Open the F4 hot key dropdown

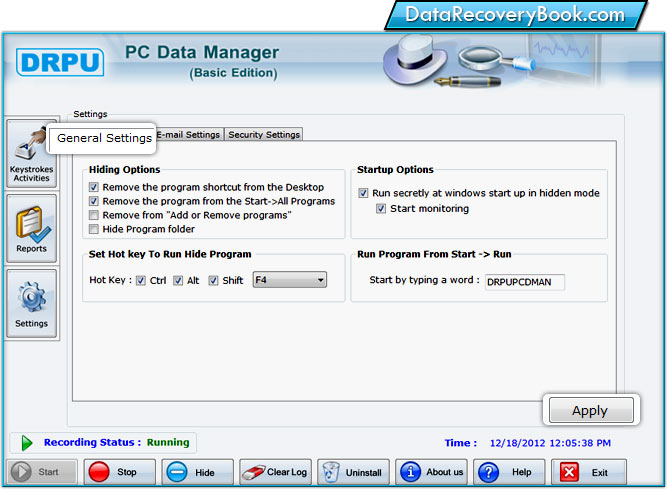click(290, 280)
